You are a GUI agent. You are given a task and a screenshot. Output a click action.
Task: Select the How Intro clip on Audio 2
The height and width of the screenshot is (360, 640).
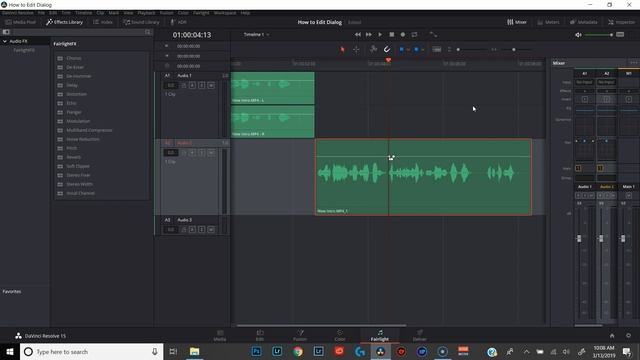[x=423, y=177]
